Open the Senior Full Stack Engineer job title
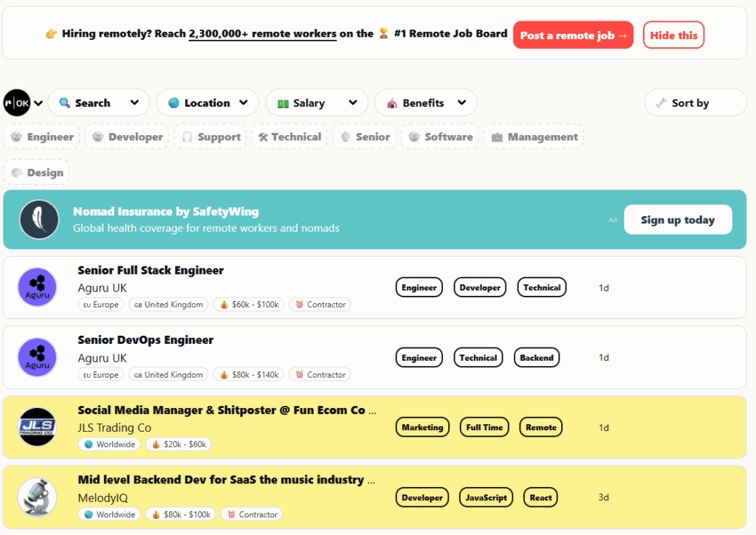Image resolution: width=756 pixels, height=535 pixels. click(x=151, y=270)
